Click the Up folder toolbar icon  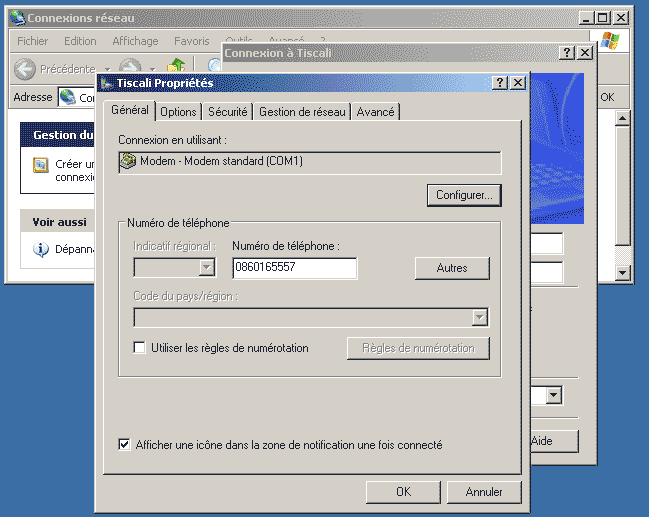pyautogui.click(x=176, y=66)
